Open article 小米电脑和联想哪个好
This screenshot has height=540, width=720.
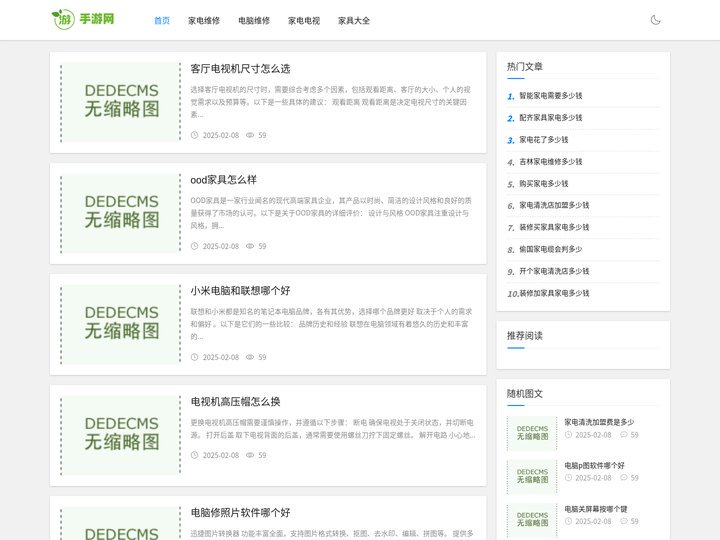(x=240, y=291)
